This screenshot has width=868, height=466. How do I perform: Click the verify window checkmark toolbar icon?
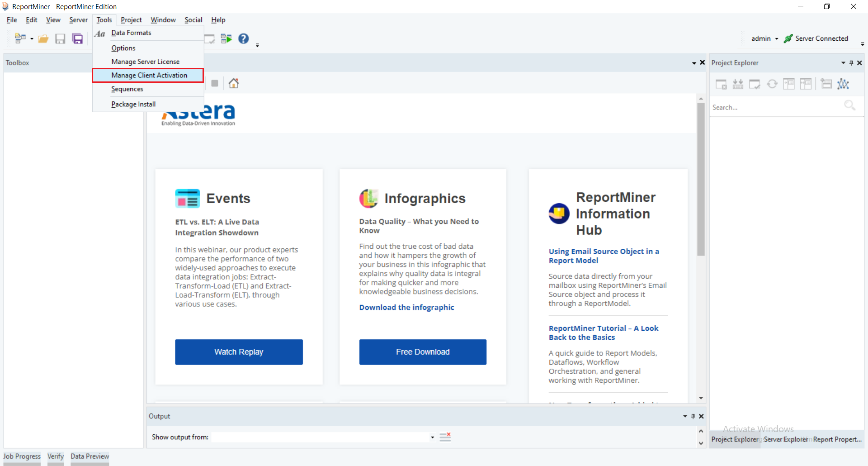(210, 39)
